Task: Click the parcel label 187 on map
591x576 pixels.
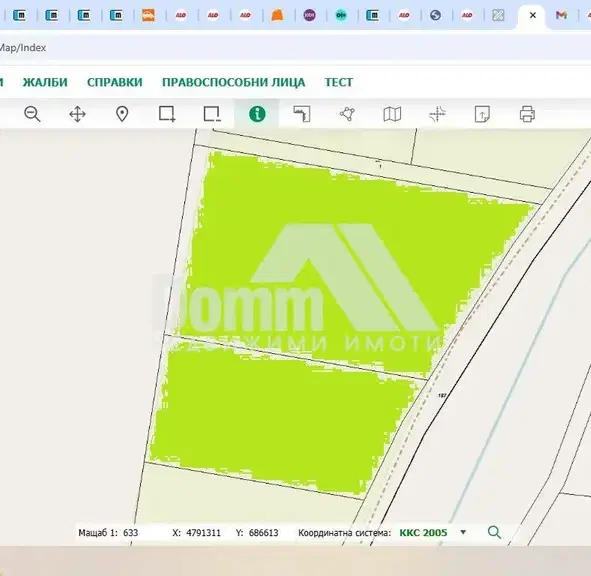Action: tap(442, 395)
